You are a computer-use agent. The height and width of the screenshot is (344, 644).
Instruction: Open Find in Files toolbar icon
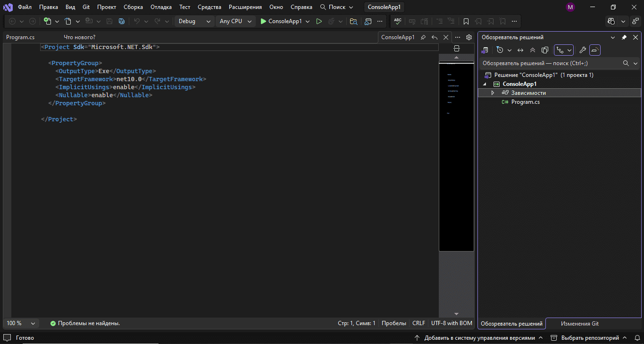(x=353, y=21)
